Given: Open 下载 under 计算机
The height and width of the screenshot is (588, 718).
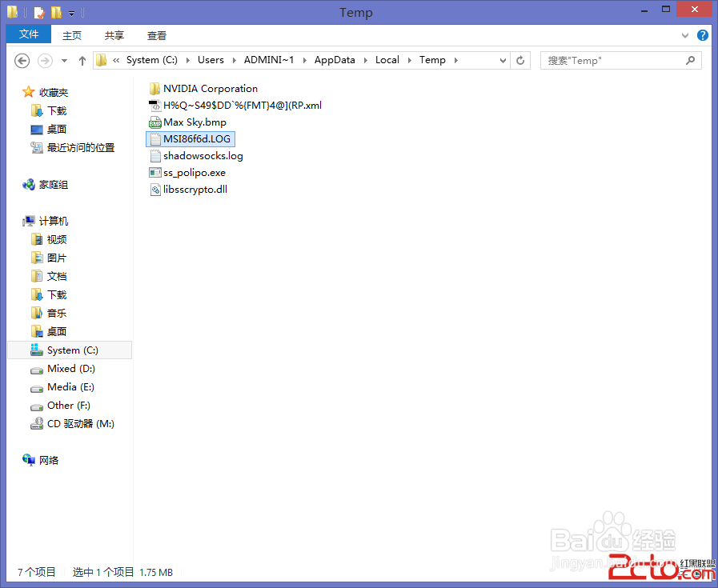Looking at the screenshot, I should click(x=49, y=295).
